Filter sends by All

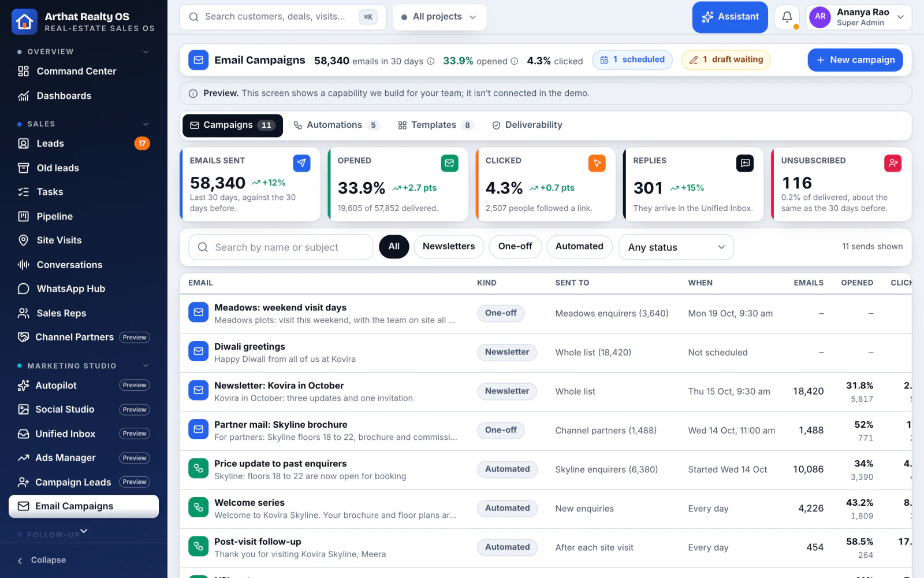(394, 247)
